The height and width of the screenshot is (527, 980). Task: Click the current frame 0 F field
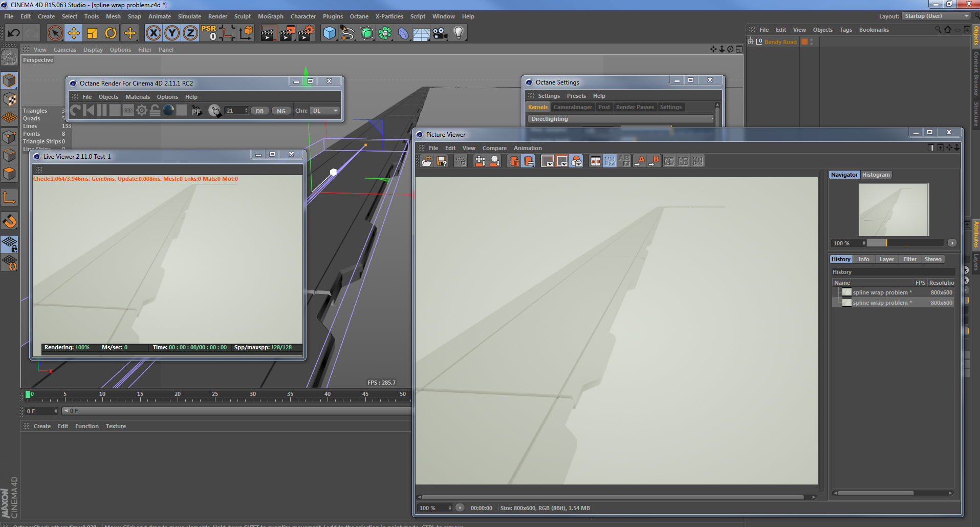tap(41, 411)
